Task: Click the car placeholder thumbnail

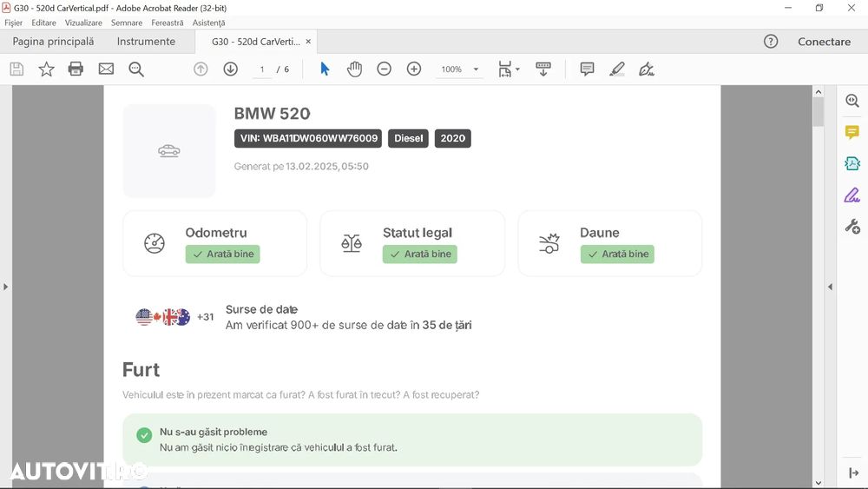Action: (x=169, y=150)
